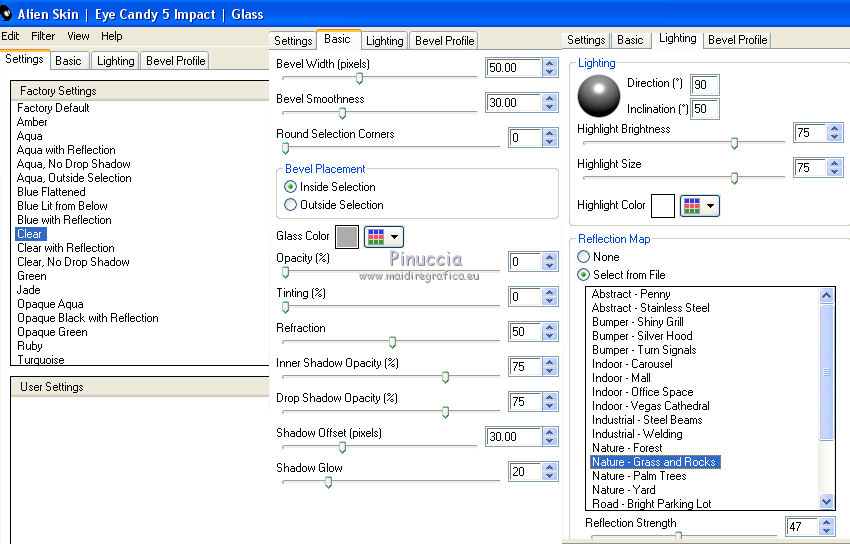This screenshot has height=544, width=850.
Task: Decrease Inner Shadow Opacity spinner
Action: [550, 371]
